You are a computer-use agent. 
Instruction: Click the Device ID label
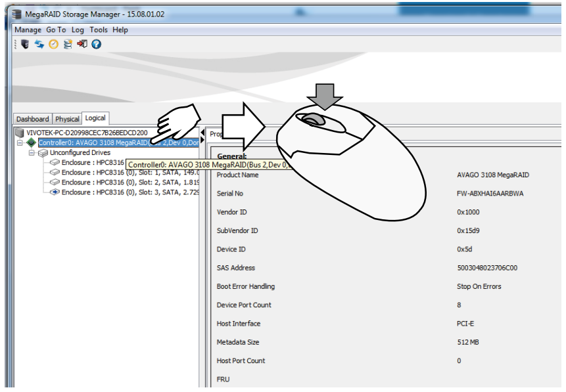click(x=231, y=250)
